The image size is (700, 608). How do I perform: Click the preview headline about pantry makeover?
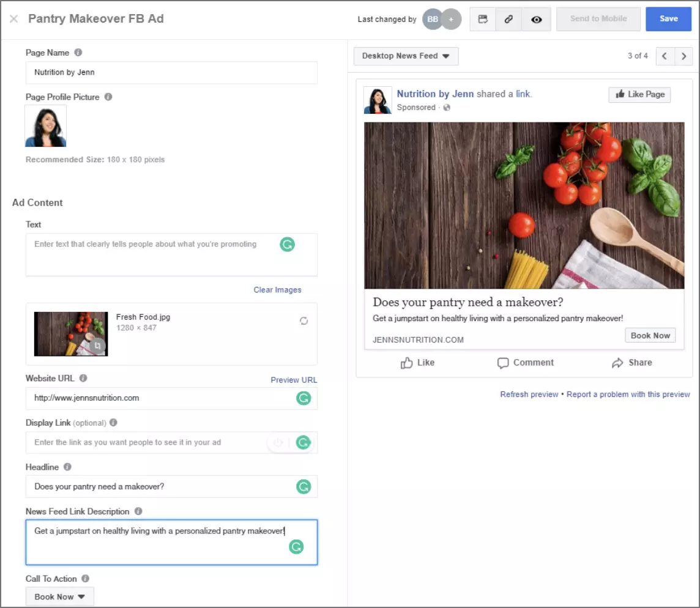[x=468, y=302]
